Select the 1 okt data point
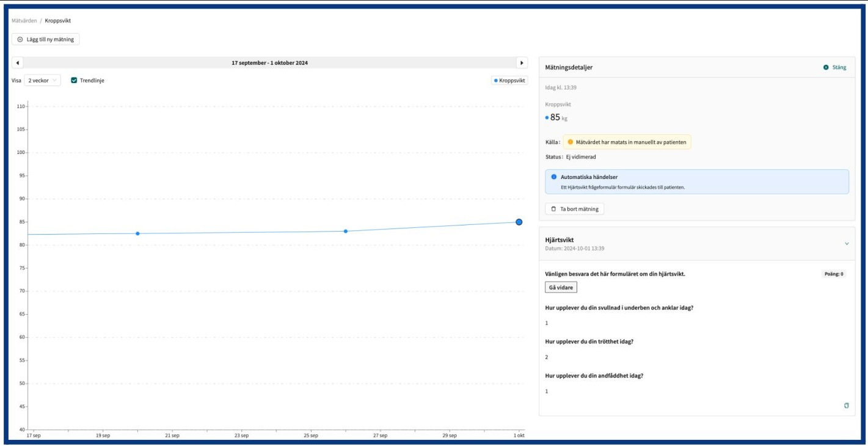 (x=519, y=222)
